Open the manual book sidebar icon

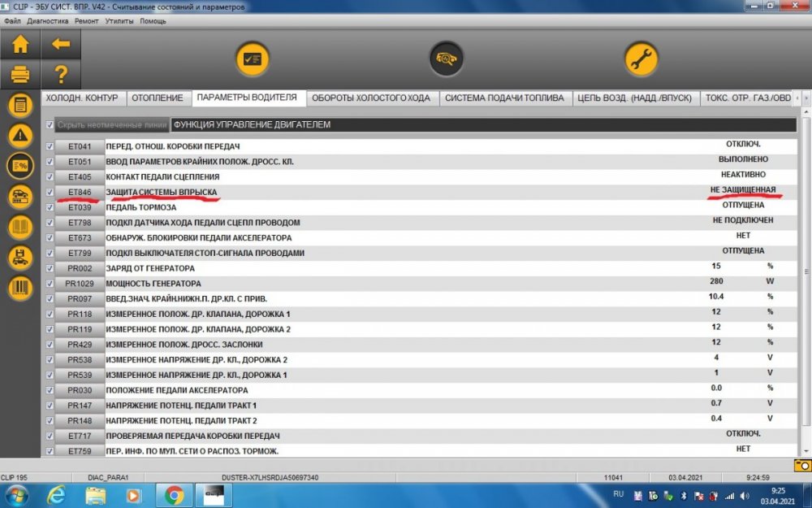tap(20, 227)
